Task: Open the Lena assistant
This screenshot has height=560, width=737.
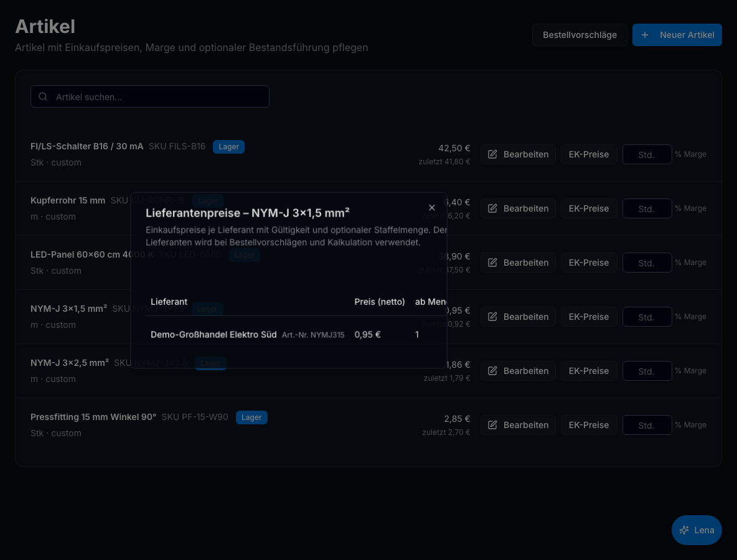Action: (x=697, y=530)
